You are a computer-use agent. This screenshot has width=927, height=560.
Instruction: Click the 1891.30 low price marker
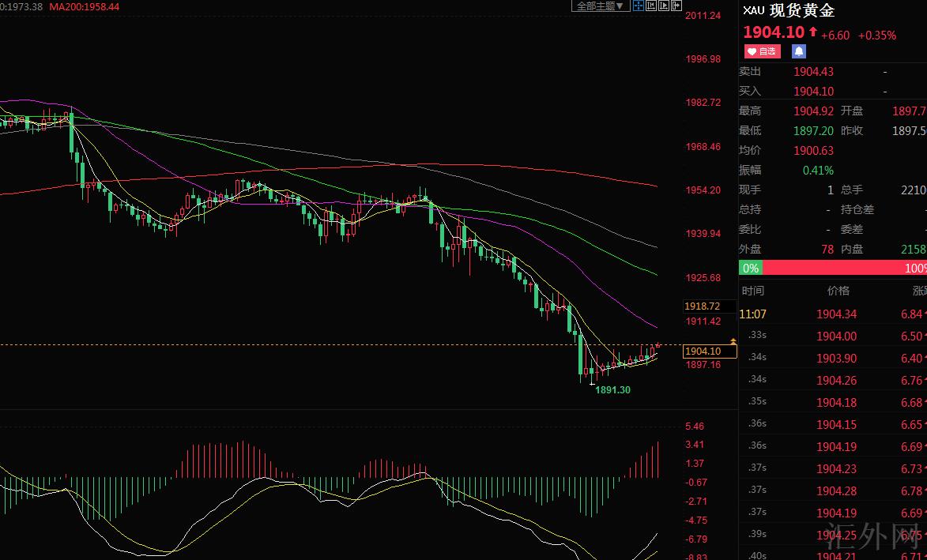[612, 390]
